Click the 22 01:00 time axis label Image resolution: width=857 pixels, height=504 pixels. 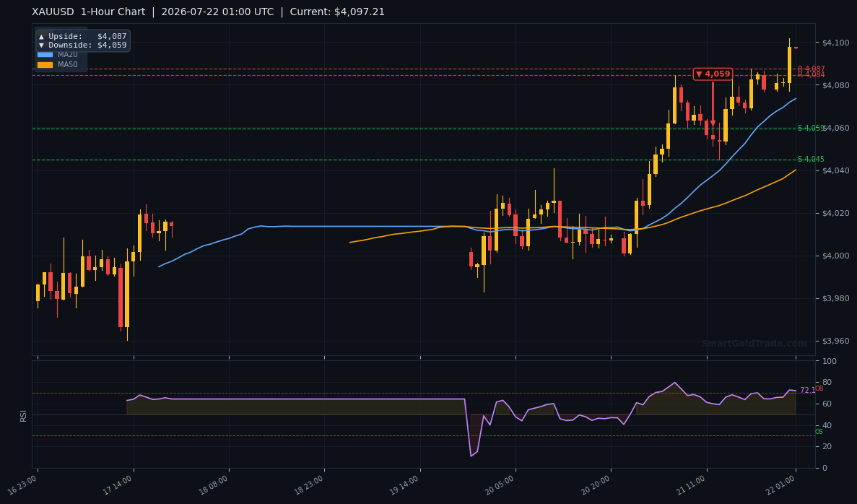781,485
